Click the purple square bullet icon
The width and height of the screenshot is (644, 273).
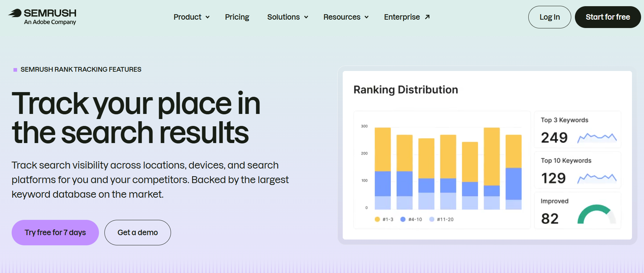point(15,70)
